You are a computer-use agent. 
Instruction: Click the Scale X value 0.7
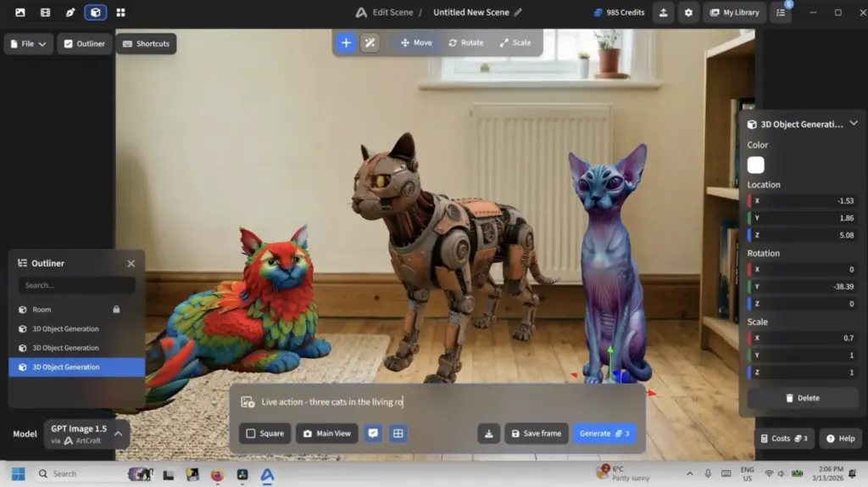[802, 338]
